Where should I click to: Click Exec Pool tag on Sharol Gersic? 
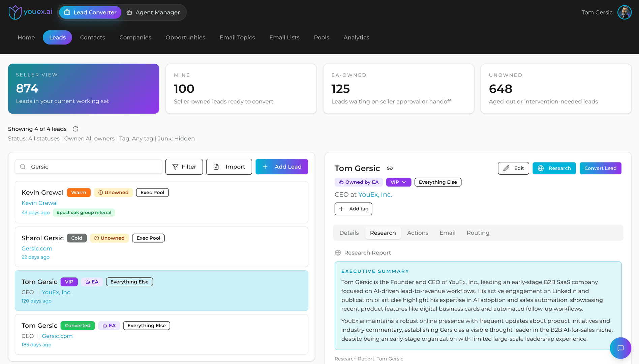coord(148,238)
